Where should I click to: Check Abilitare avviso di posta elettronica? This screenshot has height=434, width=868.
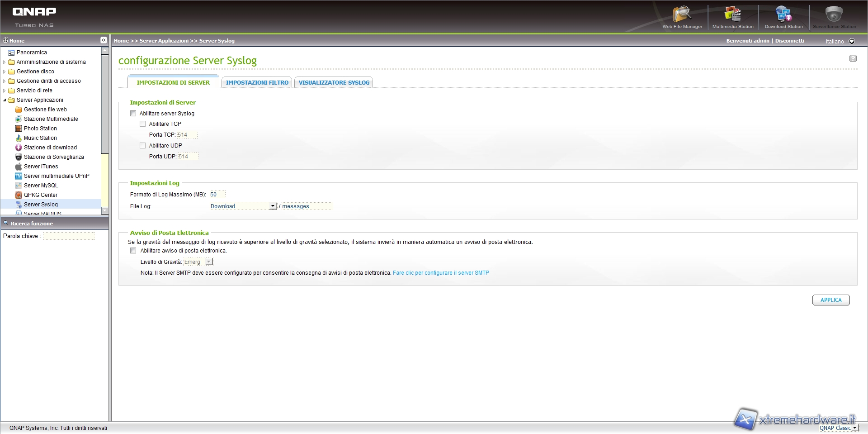133,251
